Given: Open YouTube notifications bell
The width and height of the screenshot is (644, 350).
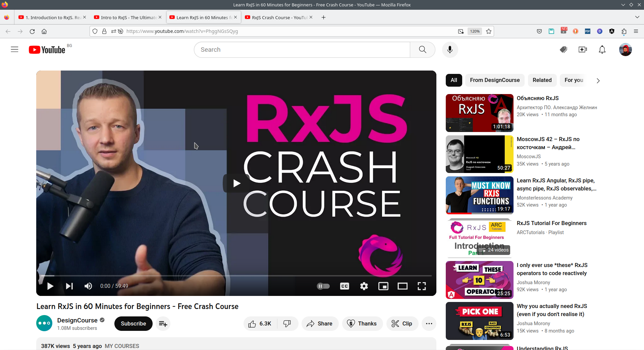Looking at the screenshot, I should tap(602, 50).
